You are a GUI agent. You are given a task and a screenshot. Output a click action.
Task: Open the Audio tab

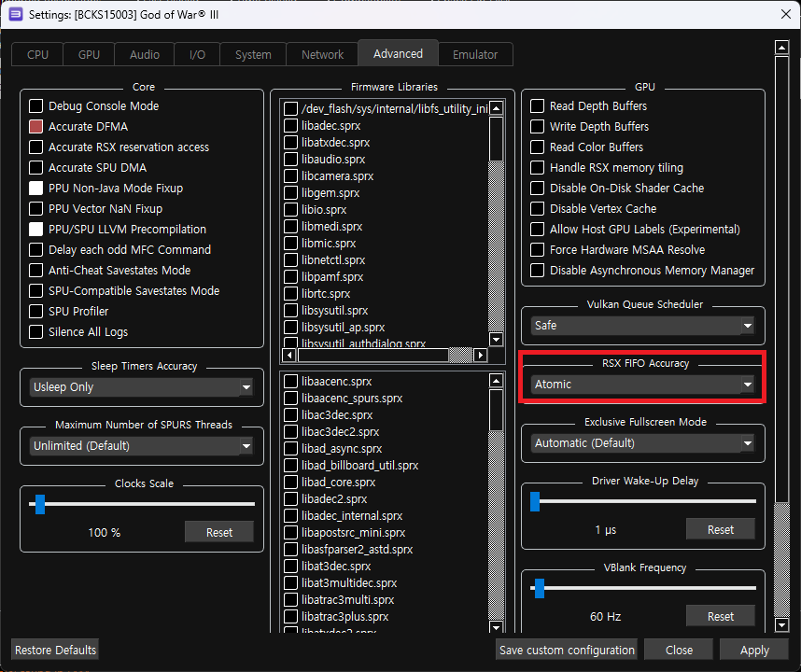(145, 55)
